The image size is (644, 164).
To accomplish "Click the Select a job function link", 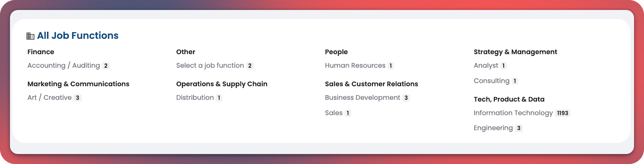I will tap(210, 66).
